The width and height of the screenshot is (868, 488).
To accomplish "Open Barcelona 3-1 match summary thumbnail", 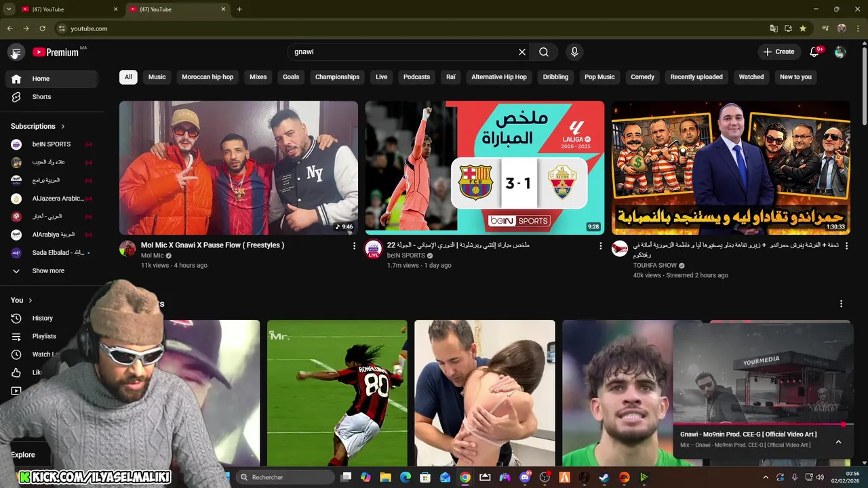I will [485, 168].
